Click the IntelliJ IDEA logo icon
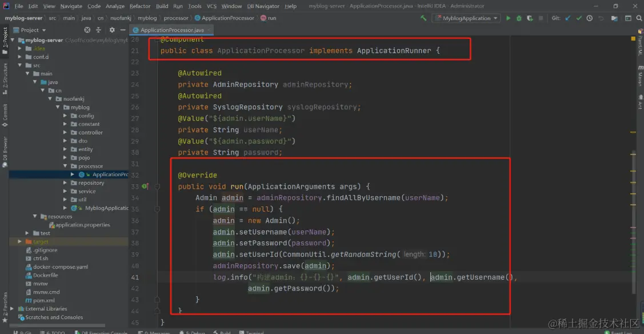The width and height of the screenshot is (644, 334). coord(6,6)
